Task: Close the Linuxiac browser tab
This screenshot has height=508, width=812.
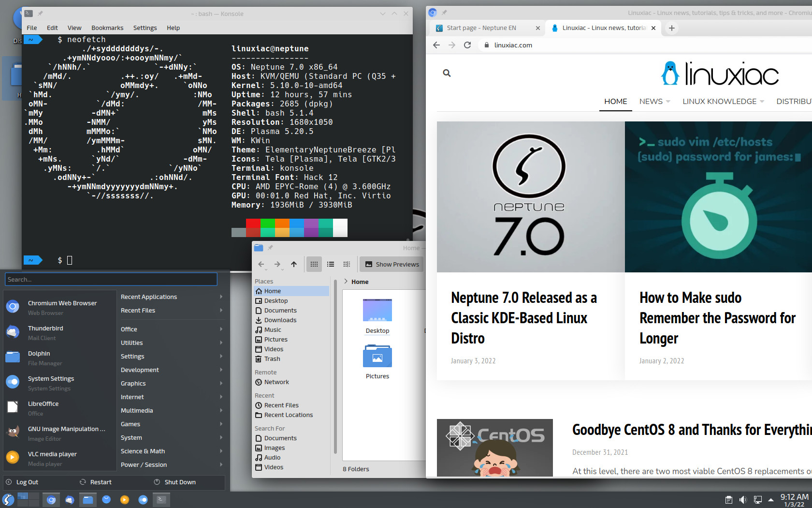Action: click(653, 28)
